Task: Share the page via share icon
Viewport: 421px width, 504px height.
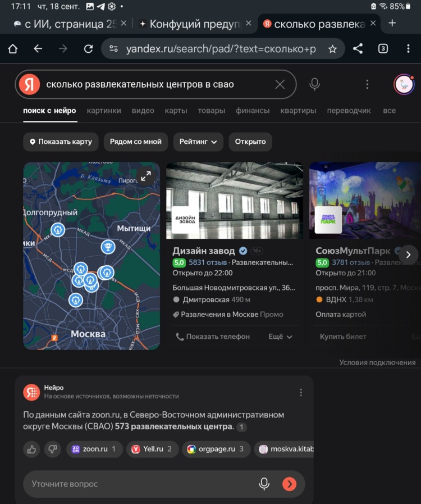Action: pyautogui.click(x=358, y=48)
